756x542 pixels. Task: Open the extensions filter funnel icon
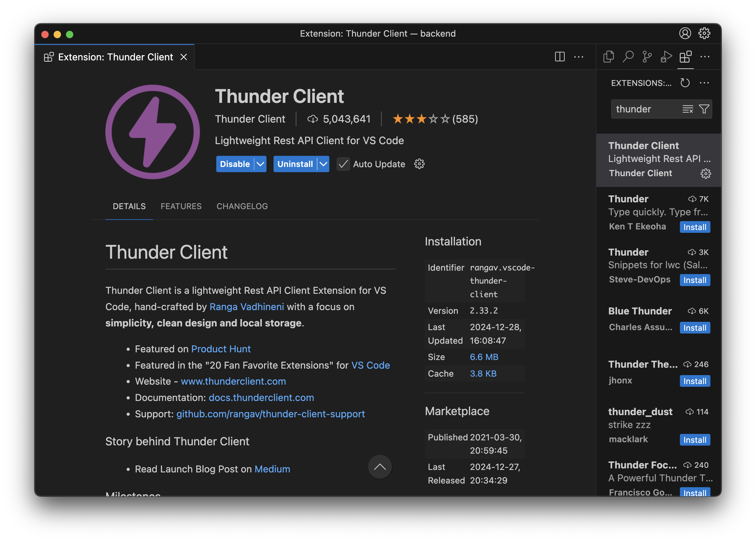tap(703, 109)
